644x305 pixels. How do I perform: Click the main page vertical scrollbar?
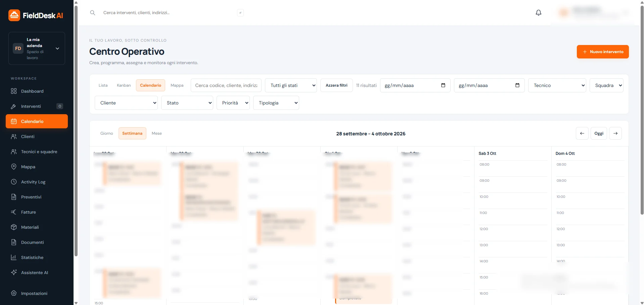pos(642,110)
